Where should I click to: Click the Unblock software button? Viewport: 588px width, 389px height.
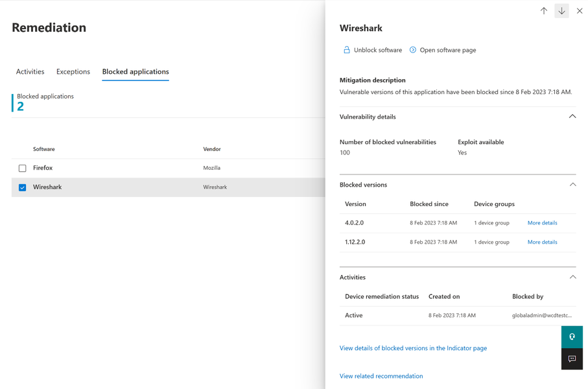(372, 50)
